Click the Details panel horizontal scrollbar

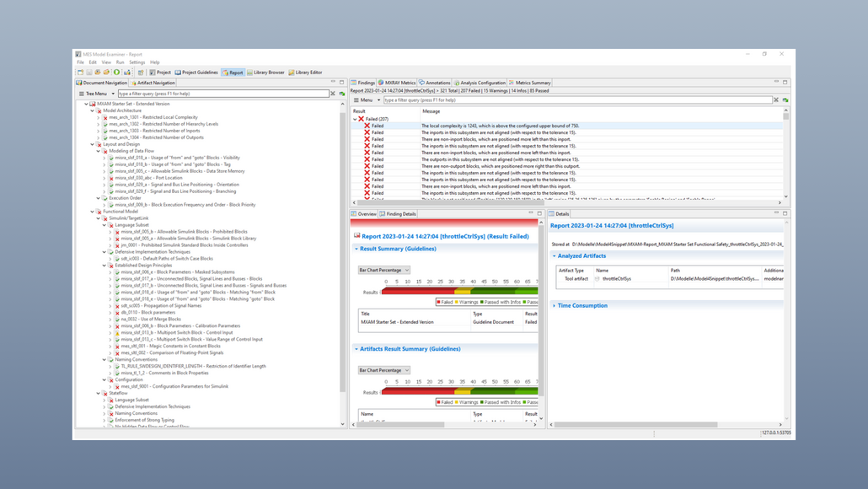click(635, 425)
